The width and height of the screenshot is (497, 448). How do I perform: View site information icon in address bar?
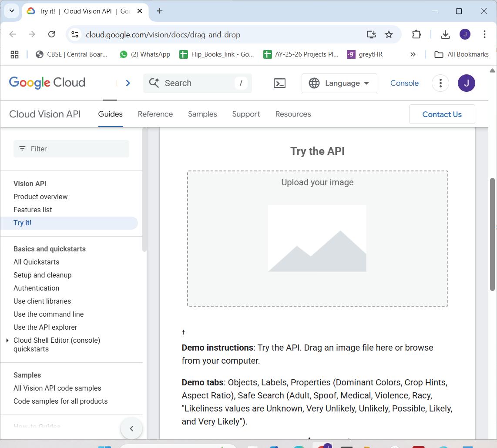(75, 34)
